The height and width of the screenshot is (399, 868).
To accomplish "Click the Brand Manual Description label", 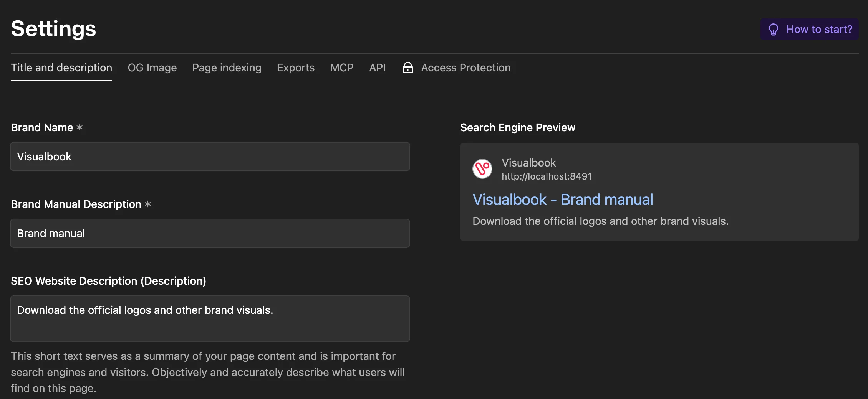I will click(x=76, y=204).
